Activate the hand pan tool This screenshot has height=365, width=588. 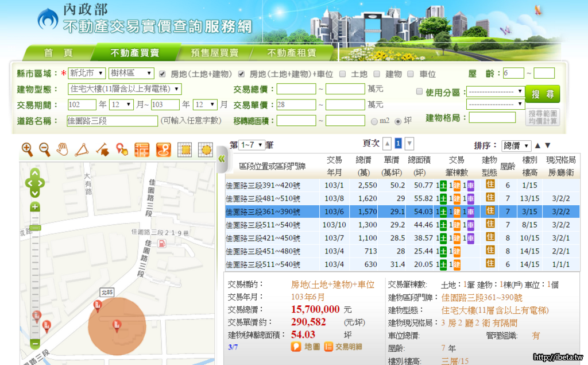63,149
